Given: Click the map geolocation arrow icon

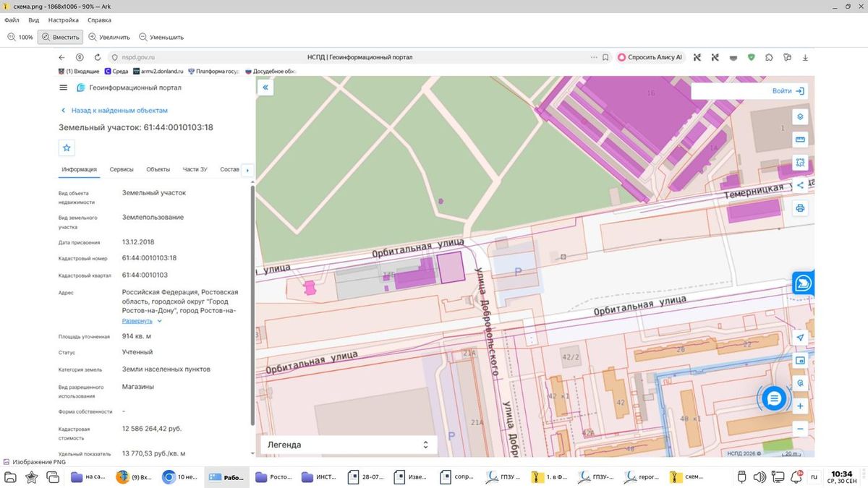Looking at the screenshot, I should 800,338.
